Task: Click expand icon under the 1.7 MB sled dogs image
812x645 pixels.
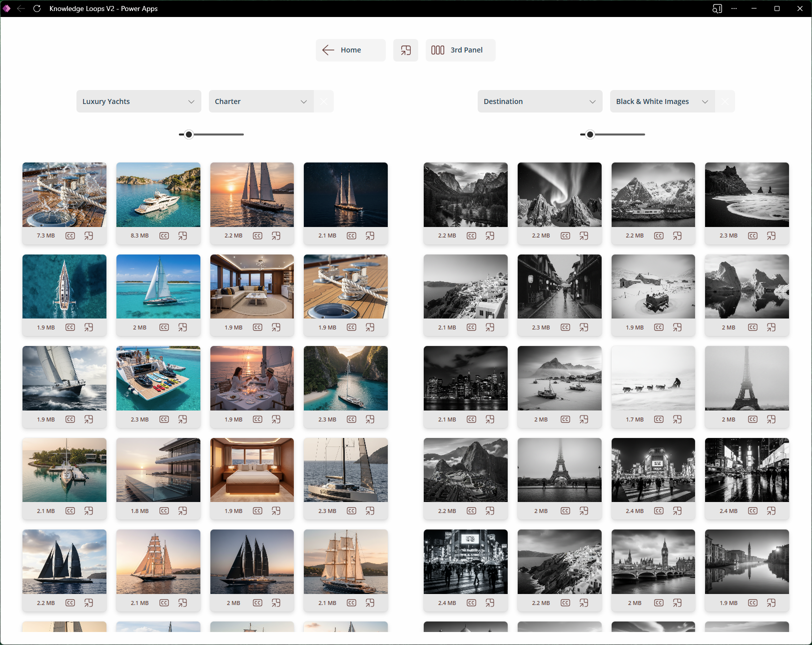Action: coord(677,419)
